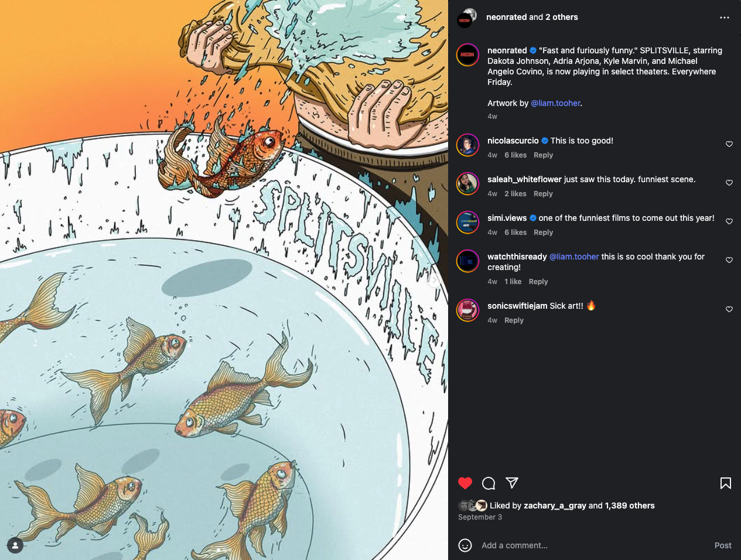This screenshot has width=741, height=560.
Task: Like sonicswiftiejam's comment heart
Action: [729, 309]
